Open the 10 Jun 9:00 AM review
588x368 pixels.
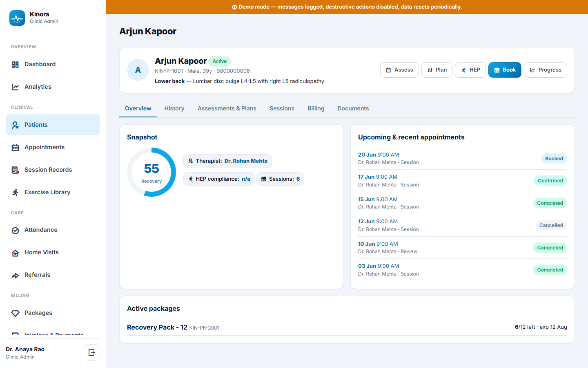pyautogui.click(x=463, y=247)
